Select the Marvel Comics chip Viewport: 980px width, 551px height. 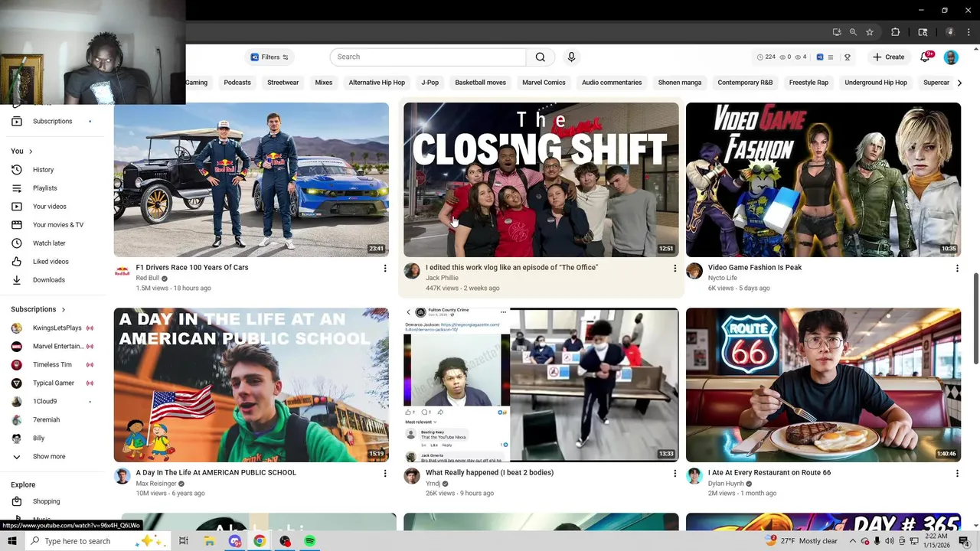[544, 83]
